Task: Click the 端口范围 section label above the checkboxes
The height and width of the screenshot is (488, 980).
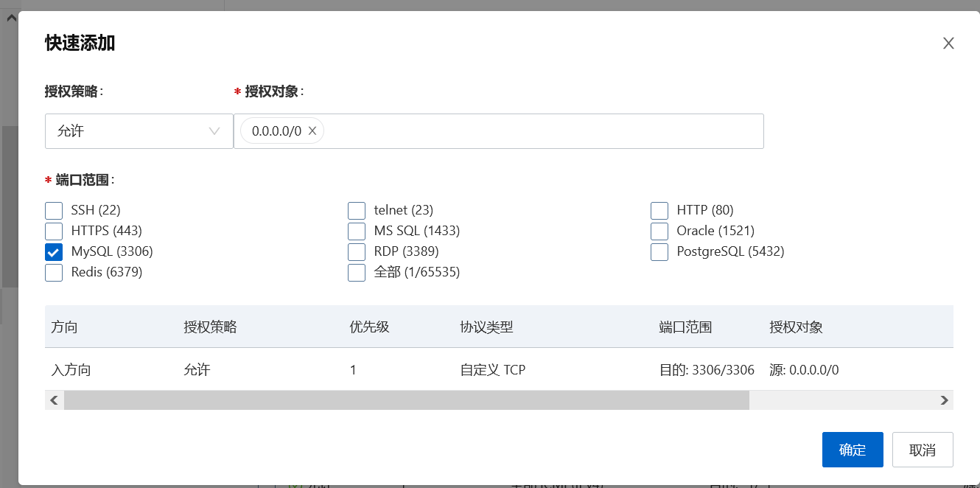Action: 82,180
